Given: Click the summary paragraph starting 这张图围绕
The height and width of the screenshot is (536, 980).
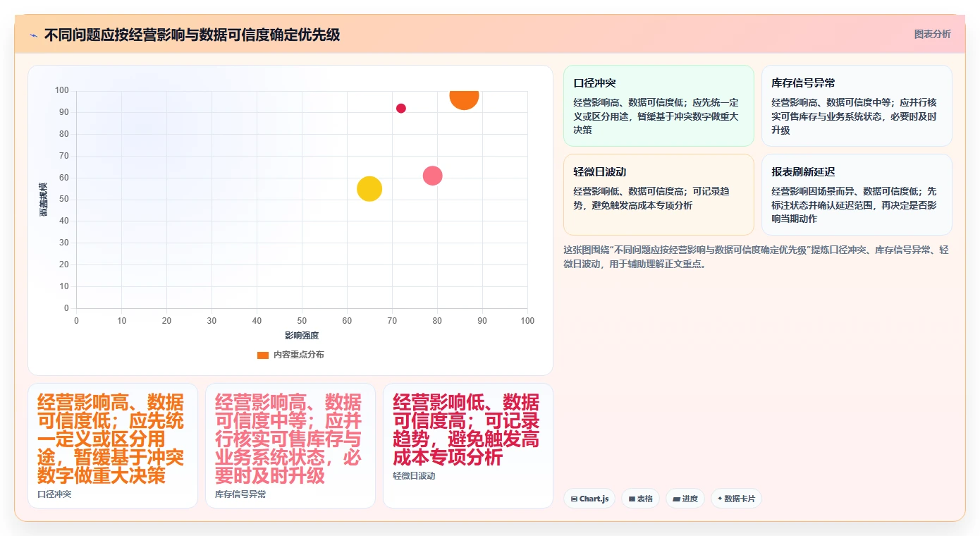Looking at the screenshot, I should click(757, 257).
